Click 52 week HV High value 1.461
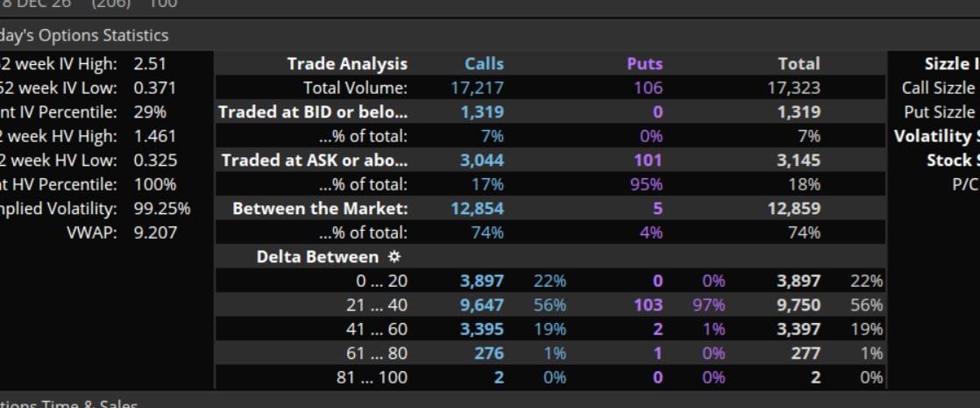Image resolution: width=980 pixels, height=408 pixels. (155, 136)
